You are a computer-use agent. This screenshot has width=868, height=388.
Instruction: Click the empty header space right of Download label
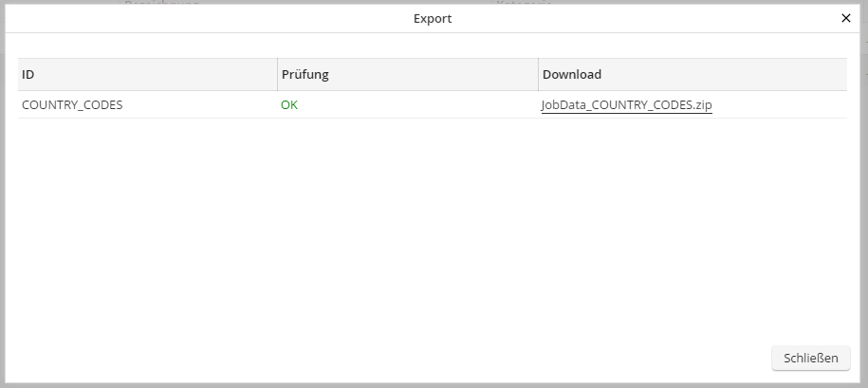[721, 75]
